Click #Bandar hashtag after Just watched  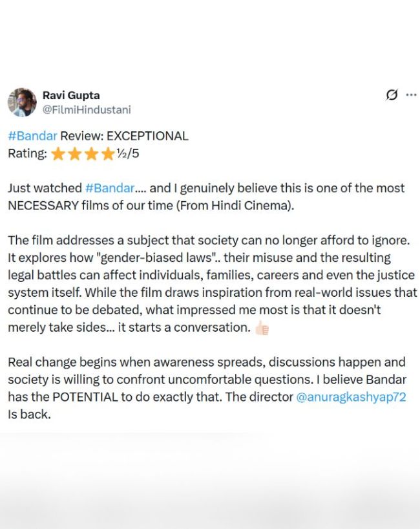[110, 188]
